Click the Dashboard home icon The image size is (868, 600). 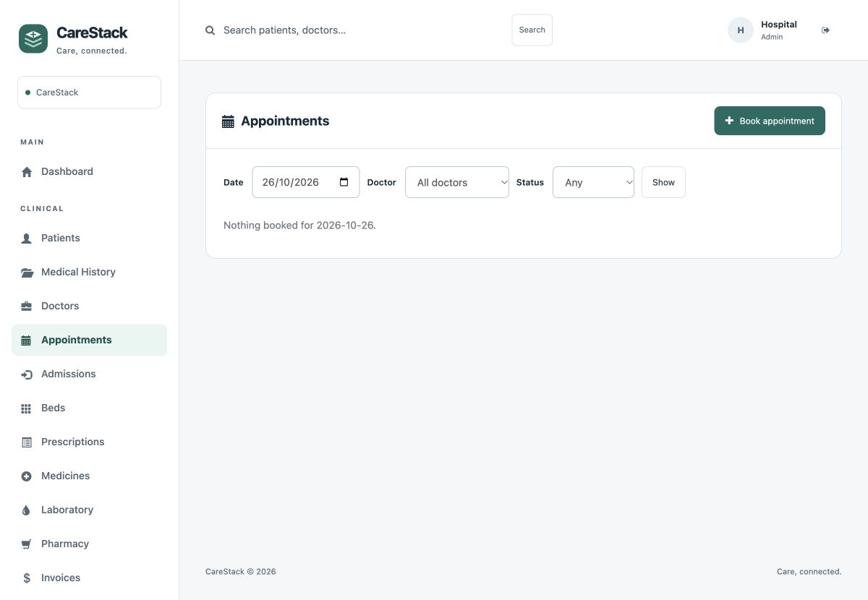[x=27, y=172]
